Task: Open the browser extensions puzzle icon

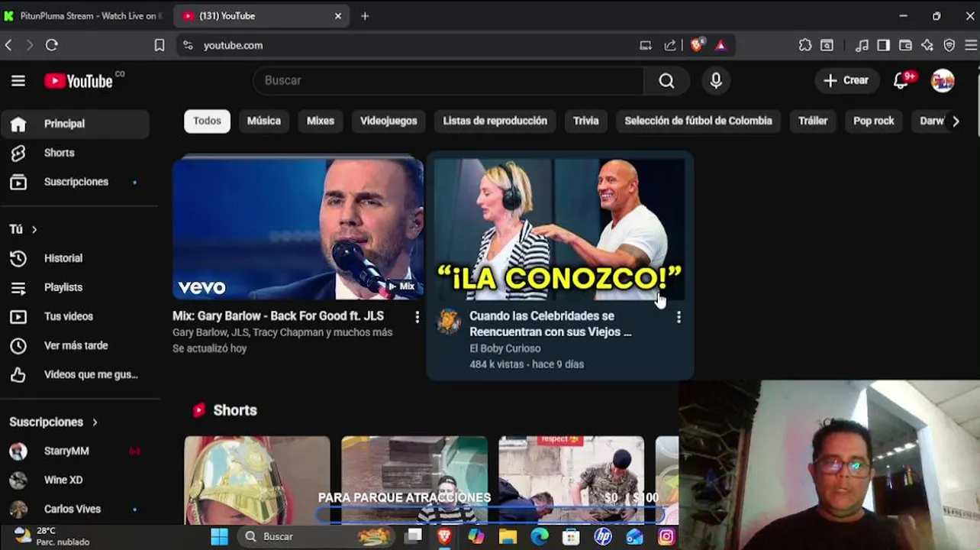Action: 805,45
